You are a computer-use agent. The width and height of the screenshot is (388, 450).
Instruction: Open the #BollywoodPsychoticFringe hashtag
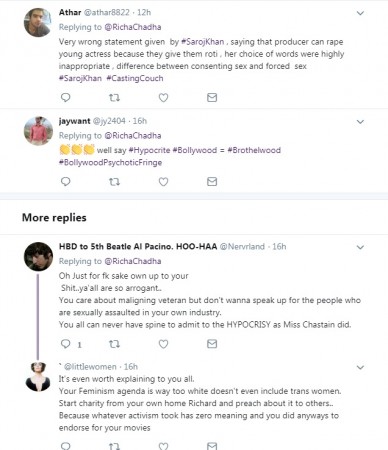(x=110, y=162)
